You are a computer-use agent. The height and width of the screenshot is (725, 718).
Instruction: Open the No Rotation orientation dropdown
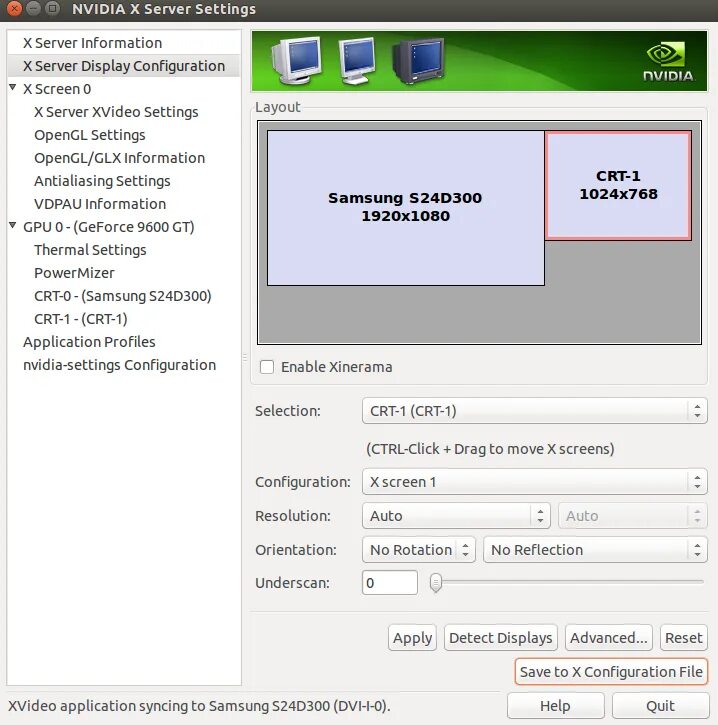point(418,550)
